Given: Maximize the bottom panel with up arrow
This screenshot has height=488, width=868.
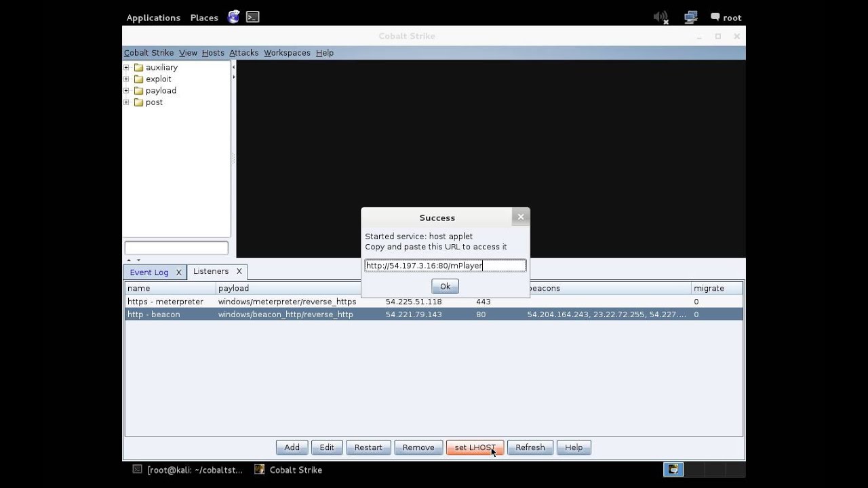Looking at the screenshot, I should [129, 260].
